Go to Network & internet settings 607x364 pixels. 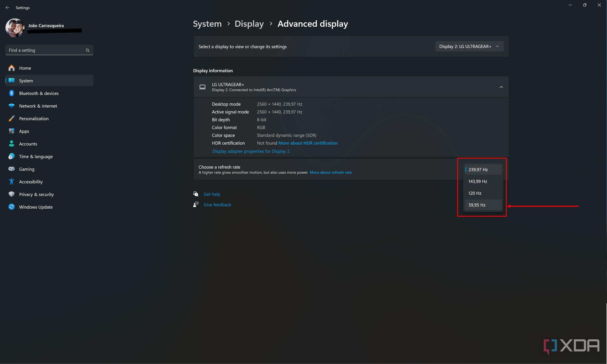click(49, 106)
